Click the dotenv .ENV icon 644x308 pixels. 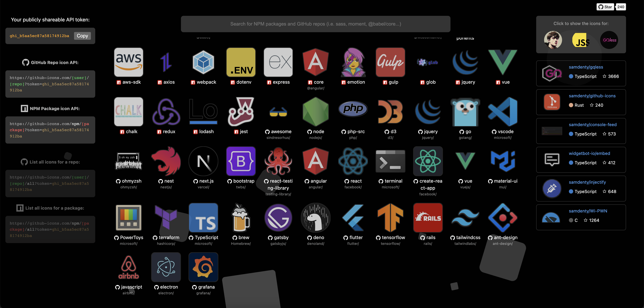241,62
